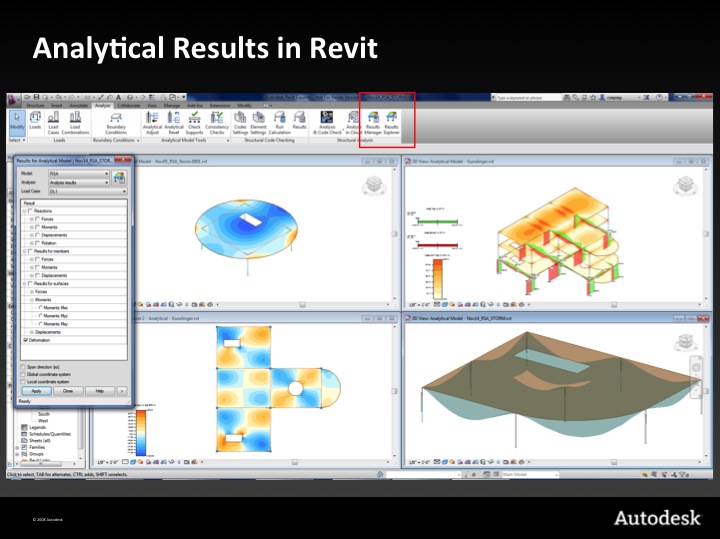Start Analyze in Cloud
The height and width of the screenshot is (539, 720).
pyautogui.click(x=354, y=123)
